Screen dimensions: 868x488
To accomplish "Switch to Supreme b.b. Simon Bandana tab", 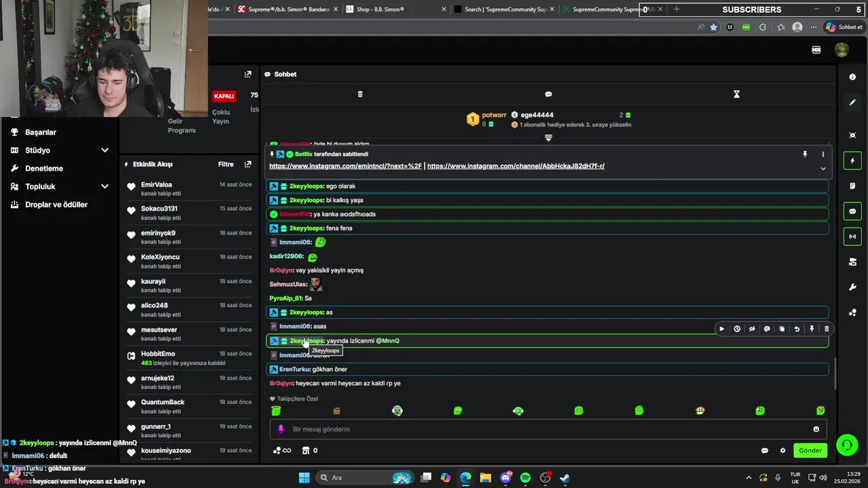I will pyautogui.click(x=288, y=9).
